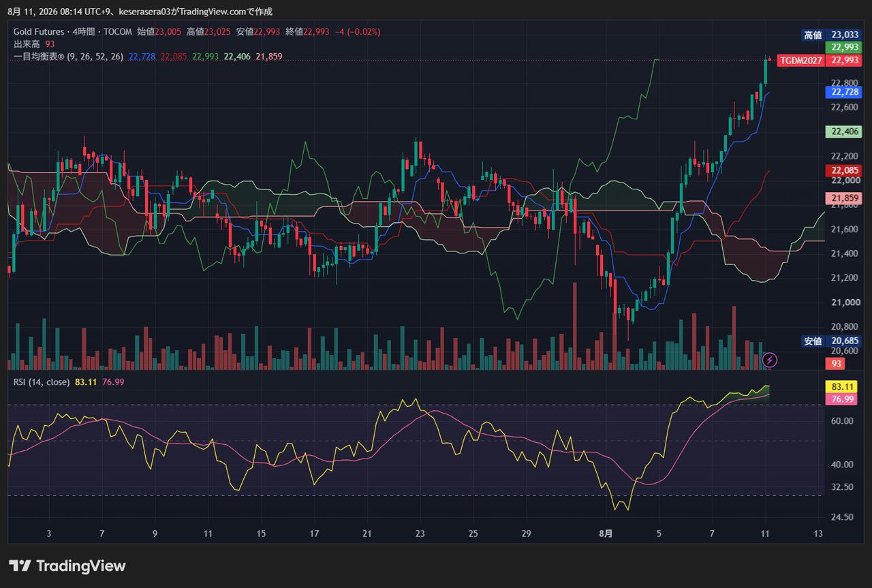Click the 始値 23,005 open value
The image size is (872, 588).
(159, 32)
